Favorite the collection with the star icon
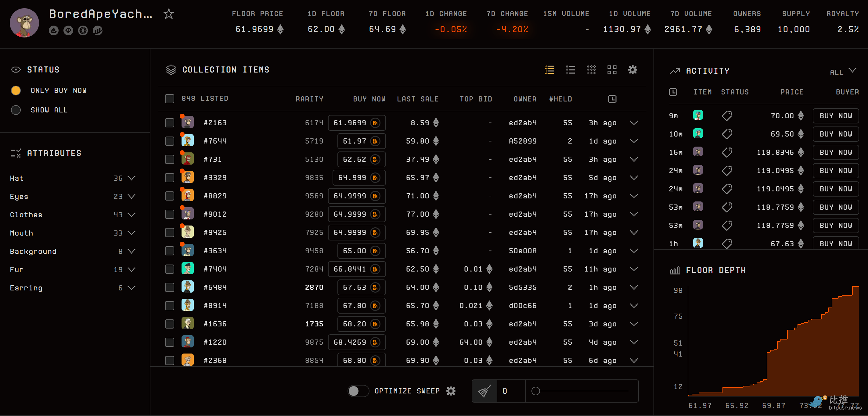The width and height of the screenshot is (868, 416). (168, 14)
